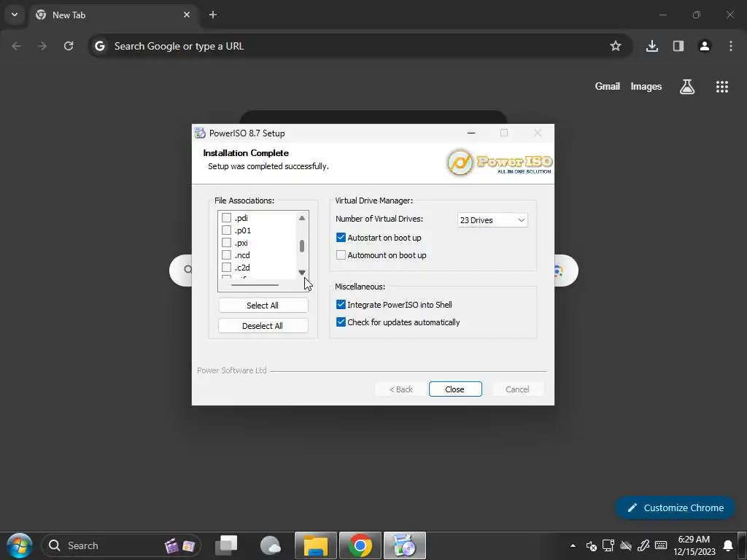Click the Chrome tab search chevron
Image resolution: width=747 pixels, height=560 pixels.
15,15
